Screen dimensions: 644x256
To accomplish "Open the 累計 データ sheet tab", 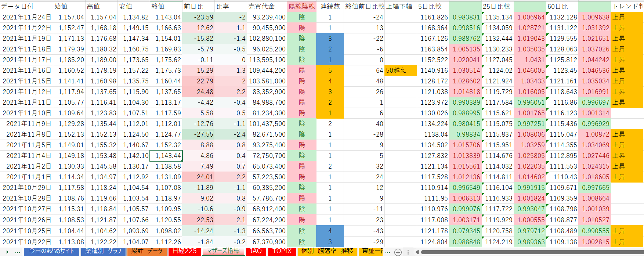I will tap(147, 251).
